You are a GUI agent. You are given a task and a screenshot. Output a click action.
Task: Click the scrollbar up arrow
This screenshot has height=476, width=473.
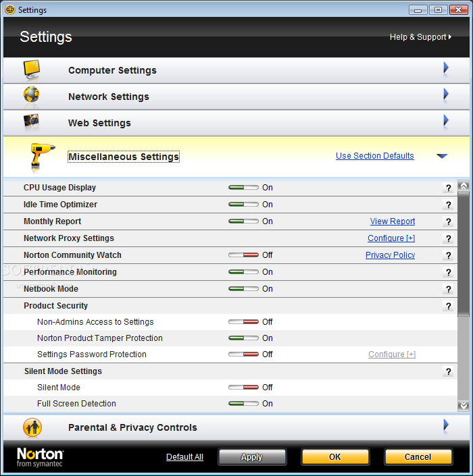coord(464,186)
